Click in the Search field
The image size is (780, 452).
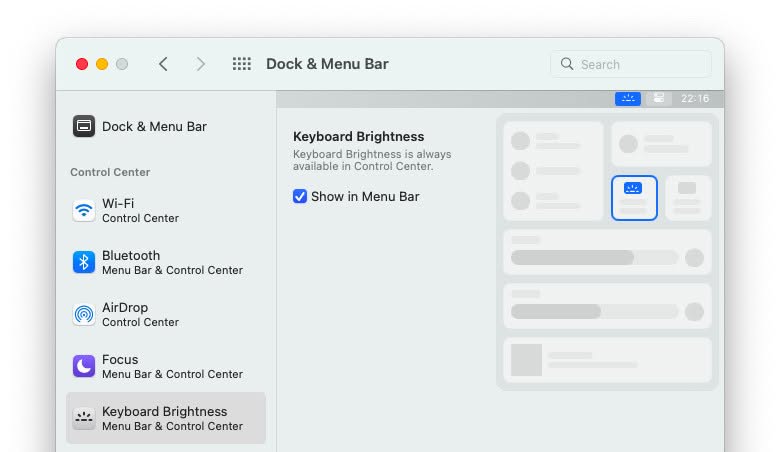coord(631,64)
